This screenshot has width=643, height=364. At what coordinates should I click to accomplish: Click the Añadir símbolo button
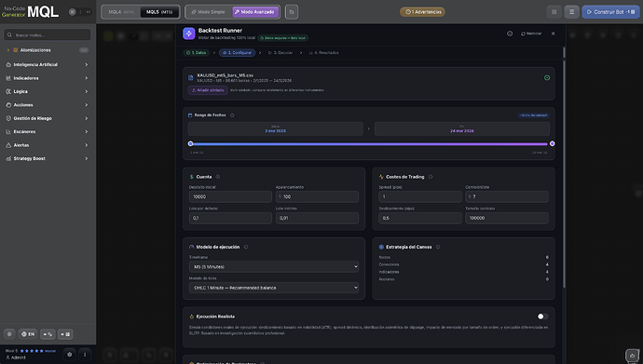[x=208, y=90]
